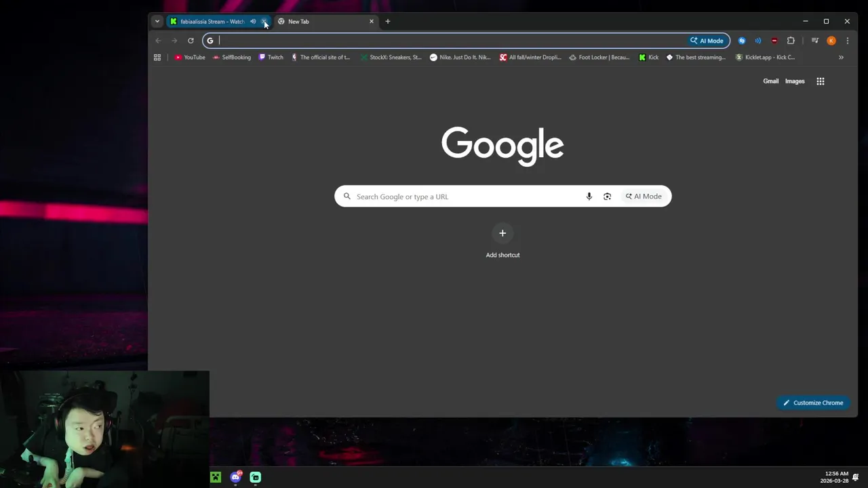Open the taskbar notification bell

click(x=856, y=477)
